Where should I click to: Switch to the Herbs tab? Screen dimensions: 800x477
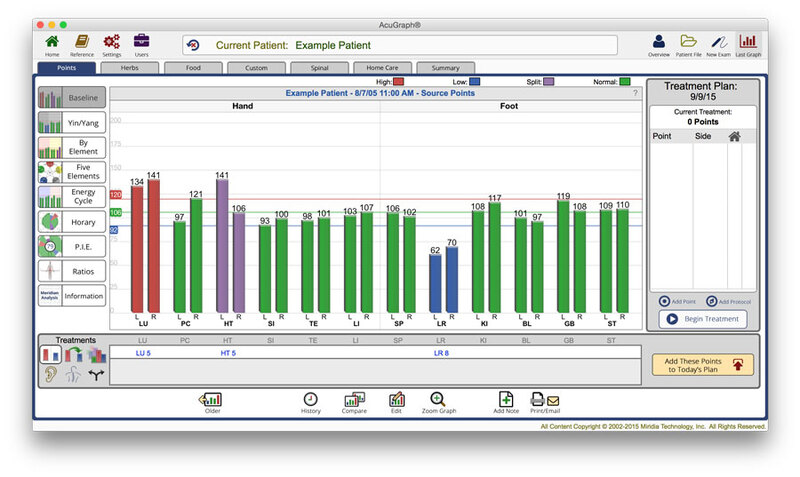(x=130, y=68)
